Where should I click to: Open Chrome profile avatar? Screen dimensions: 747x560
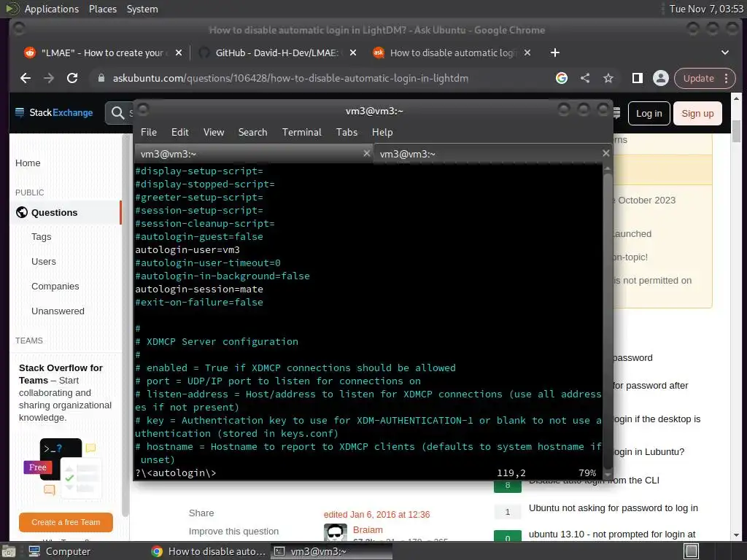(x=661, y=78)
